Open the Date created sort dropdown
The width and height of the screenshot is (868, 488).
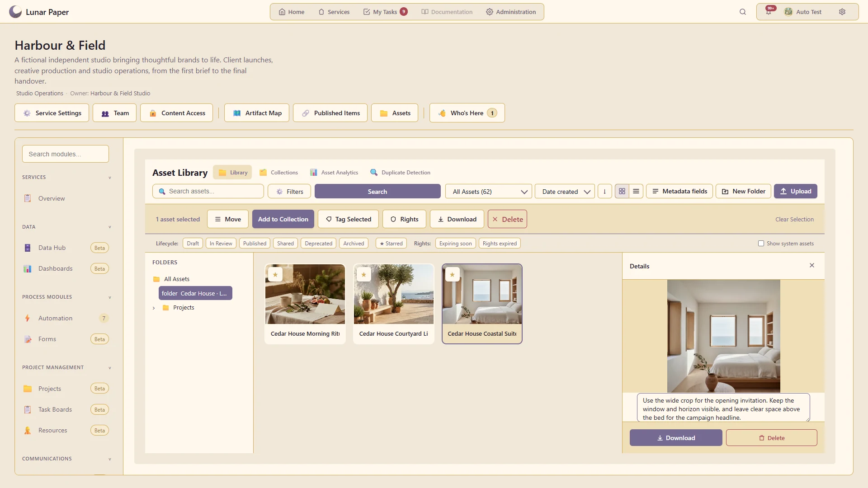pos(565,192)
